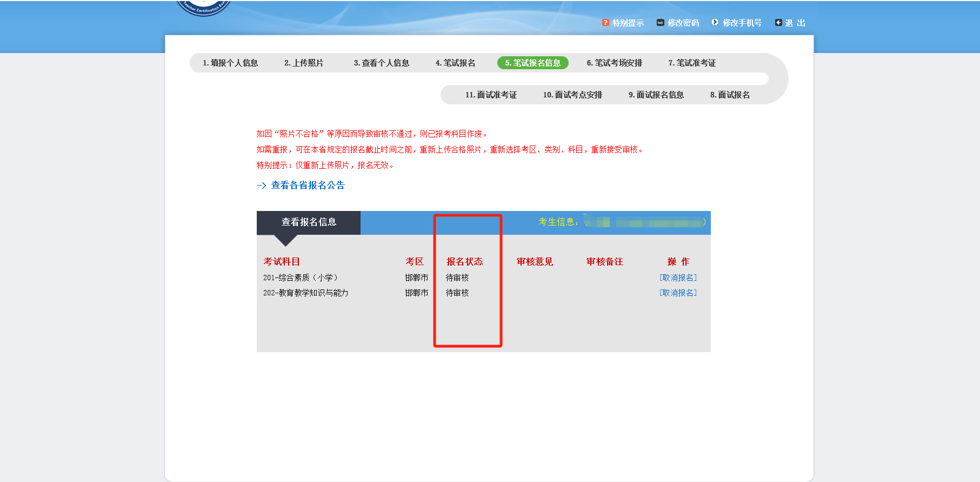
Task: Go to step 9 面试报名信息
Action: click(x=656, y=95)
